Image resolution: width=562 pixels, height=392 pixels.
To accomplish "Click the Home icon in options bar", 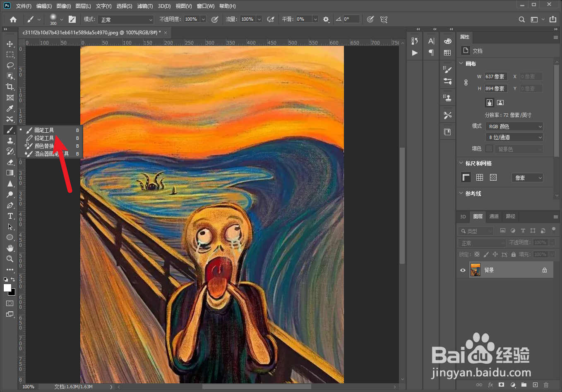I will 13,19.
